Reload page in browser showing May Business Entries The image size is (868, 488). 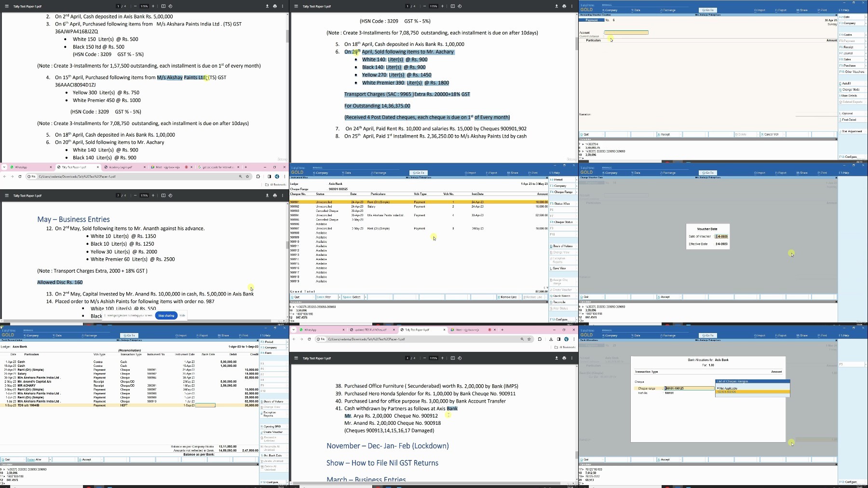pos(20,177)
